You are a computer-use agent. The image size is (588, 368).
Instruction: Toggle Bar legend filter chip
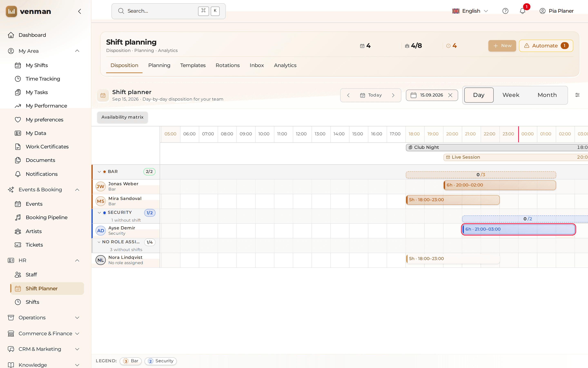pyautogui.click(x=130, y=361)
